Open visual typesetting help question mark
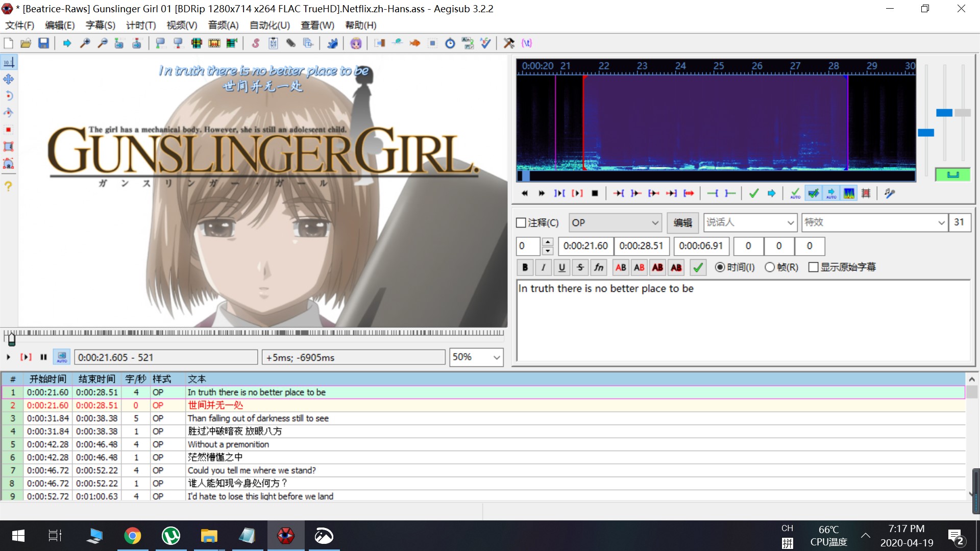Viewport: 980px width, 551px height. coord(9,186)
